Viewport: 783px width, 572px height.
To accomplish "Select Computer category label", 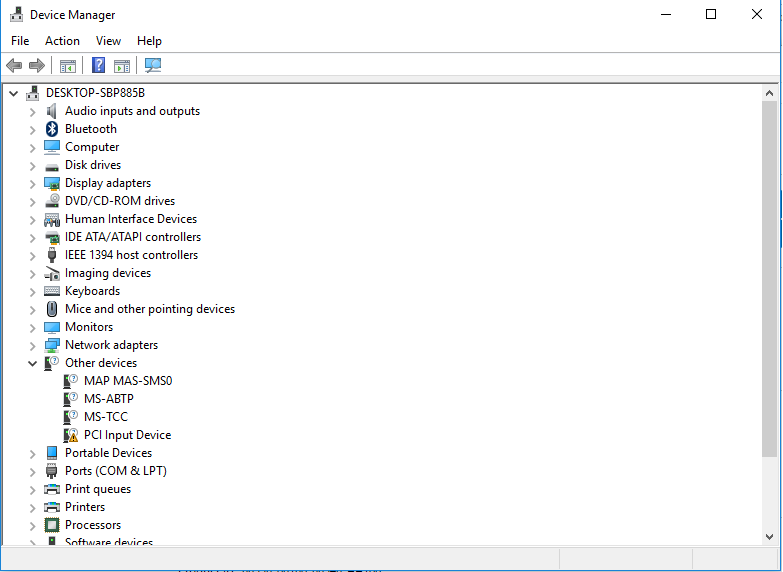I will click(x=92, y=147).
